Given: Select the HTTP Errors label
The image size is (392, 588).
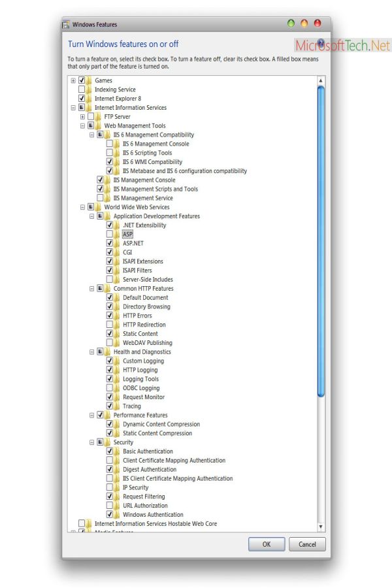Looking at the screenshot, I should pyautogui.click(x=137, y=316).
